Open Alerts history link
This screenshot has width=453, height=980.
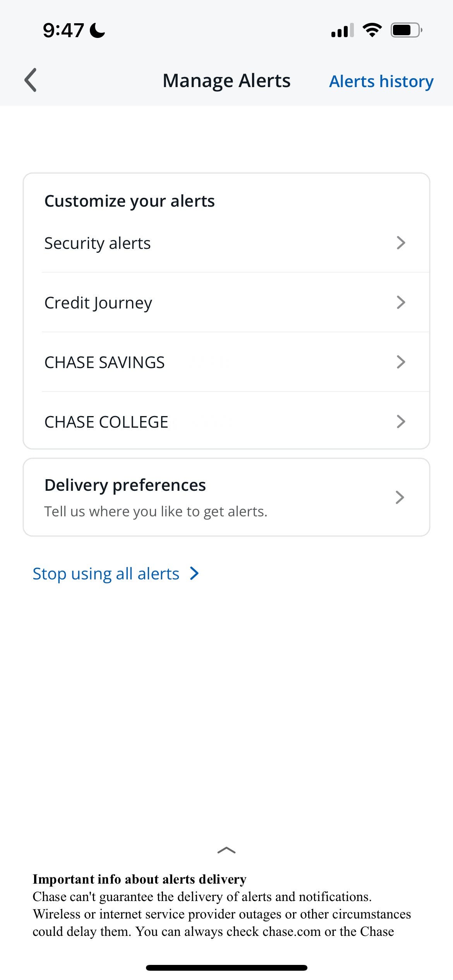click(381, 81)
